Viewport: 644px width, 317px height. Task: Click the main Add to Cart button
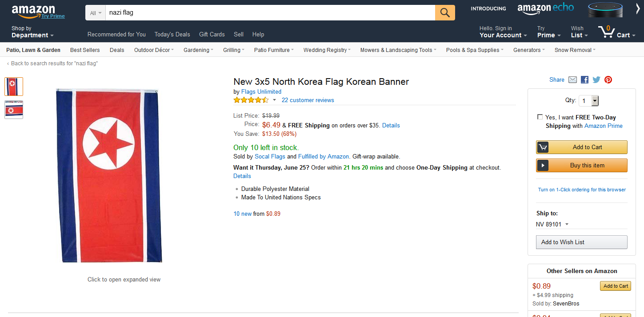(581, 147)
